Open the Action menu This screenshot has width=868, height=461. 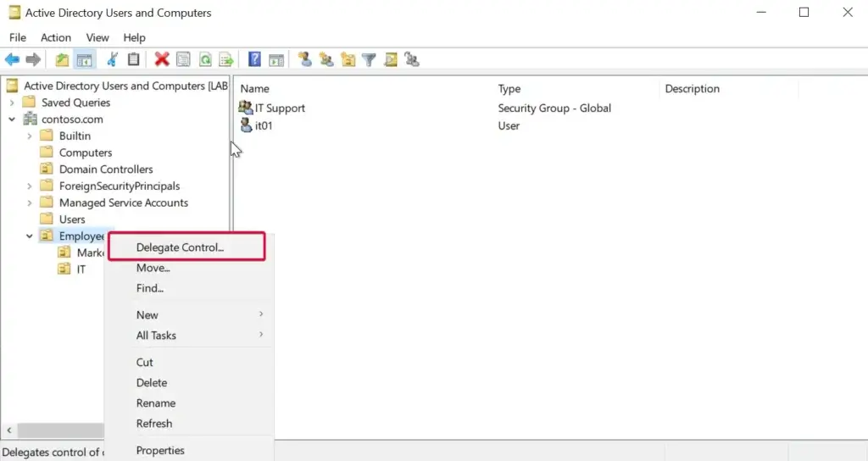point(56,37)
